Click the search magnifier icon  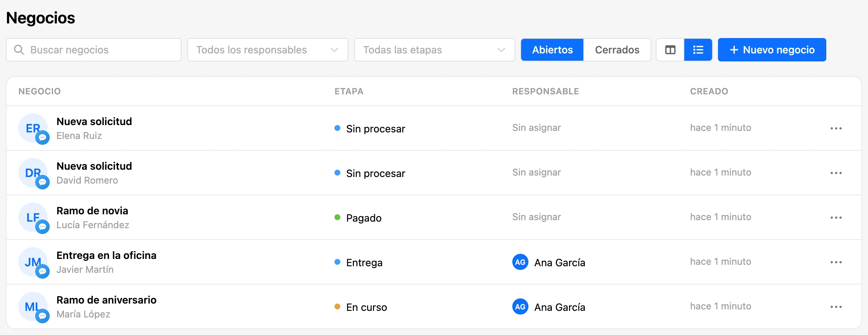19,50
